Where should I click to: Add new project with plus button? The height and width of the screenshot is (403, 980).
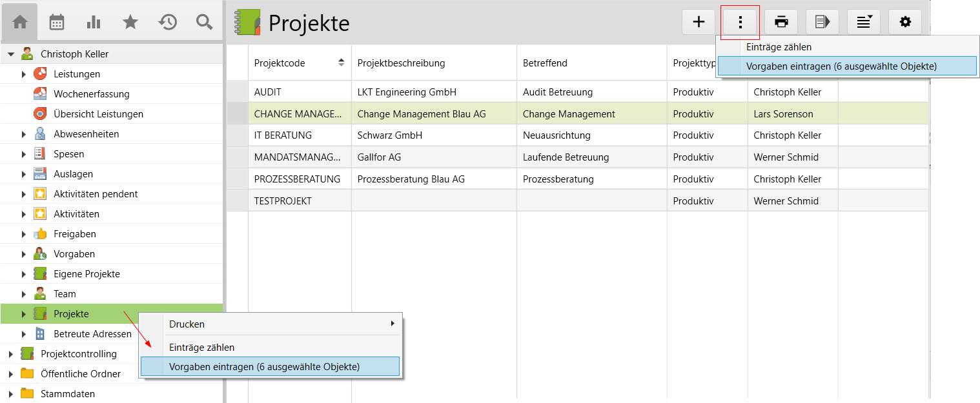pos(699,22)
